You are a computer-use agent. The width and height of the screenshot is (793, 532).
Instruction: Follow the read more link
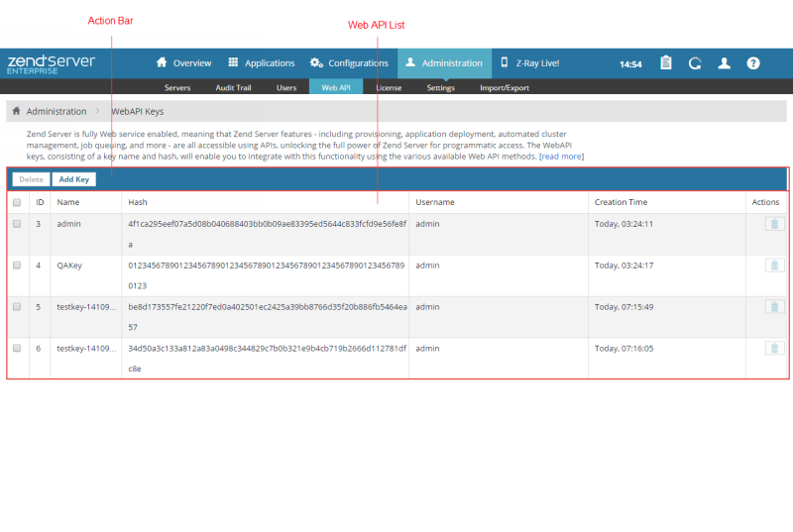561,157
